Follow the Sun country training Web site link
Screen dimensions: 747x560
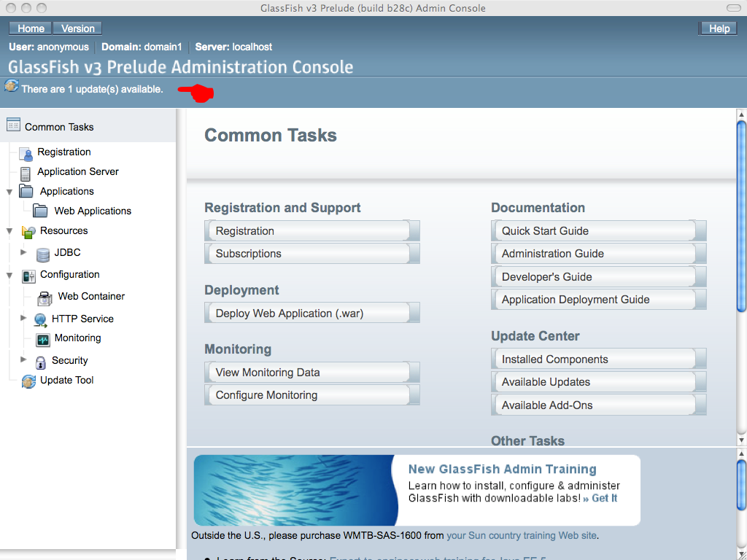point(521,535)
